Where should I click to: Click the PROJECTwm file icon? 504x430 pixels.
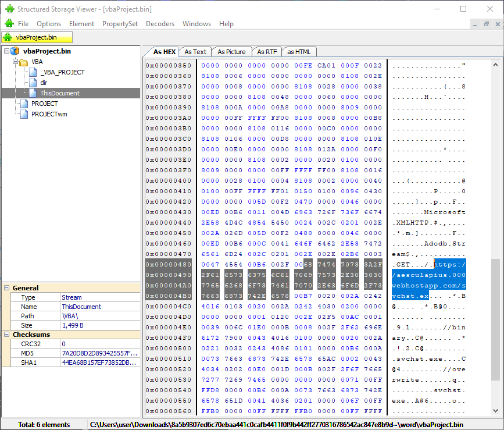[24, 114]
